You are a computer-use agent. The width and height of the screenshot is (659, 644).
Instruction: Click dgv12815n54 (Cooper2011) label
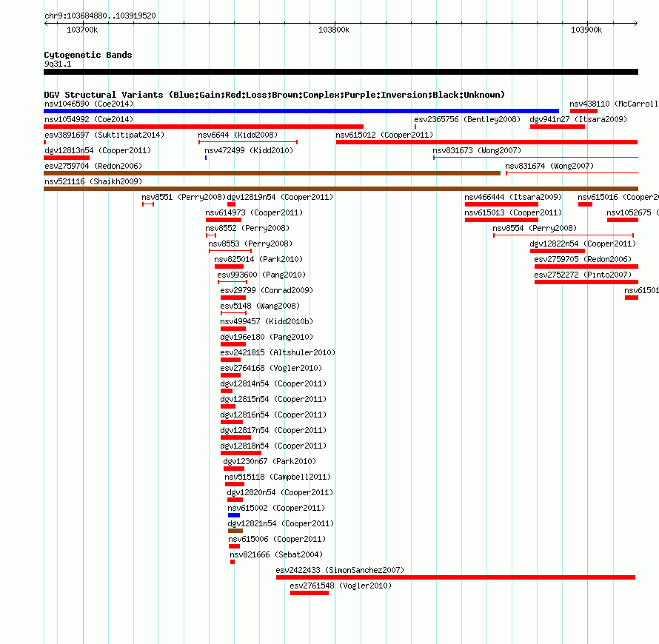pos(273,399)
